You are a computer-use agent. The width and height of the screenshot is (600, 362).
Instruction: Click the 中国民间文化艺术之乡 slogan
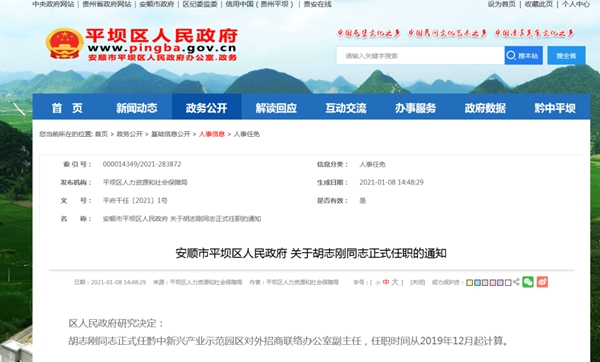point(447,33)
